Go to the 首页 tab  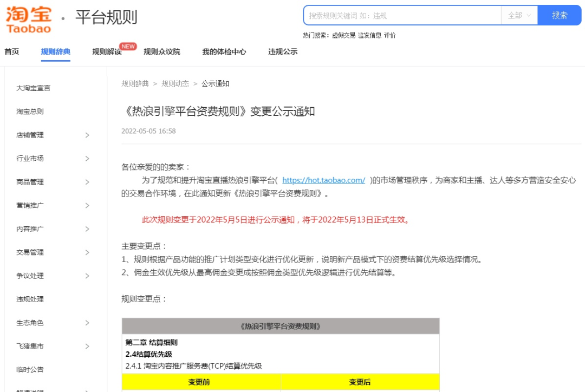click(11, 51)
